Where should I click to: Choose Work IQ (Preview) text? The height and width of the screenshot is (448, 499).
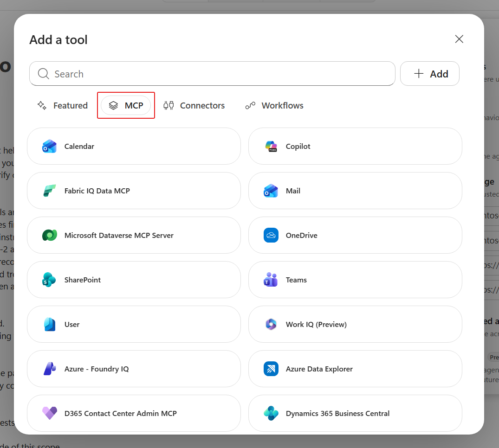[316, 324]
